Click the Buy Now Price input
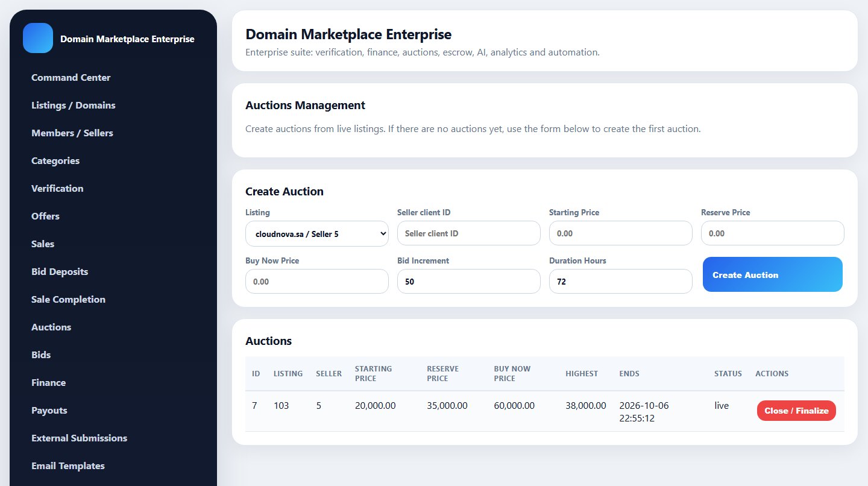 click(x=317, y=281)
